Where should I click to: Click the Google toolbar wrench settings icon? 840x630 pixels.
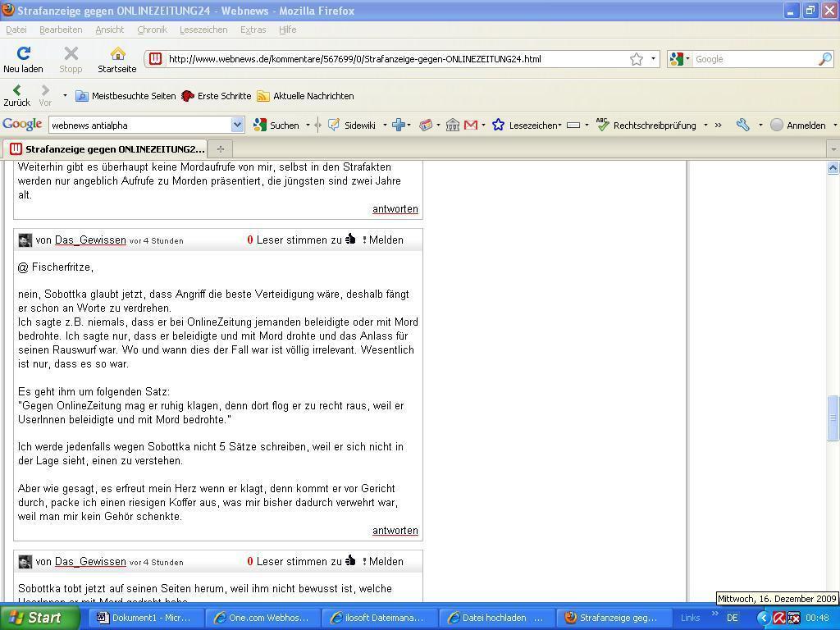pos(743,125)
